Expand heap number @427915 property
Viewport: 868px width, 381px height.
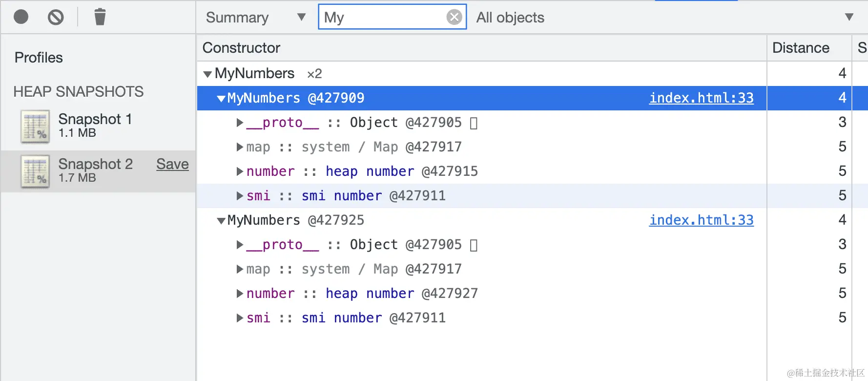[x=240, y=171]
